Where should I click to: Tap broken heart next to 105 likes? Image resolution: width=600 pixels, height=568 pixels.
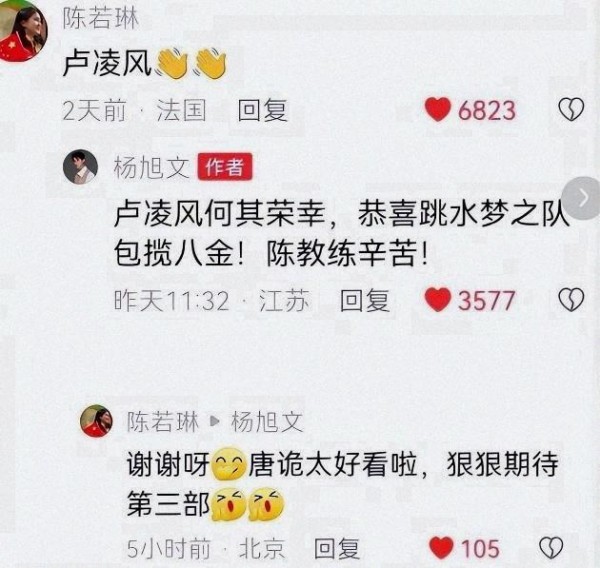(x=551, y=548)
